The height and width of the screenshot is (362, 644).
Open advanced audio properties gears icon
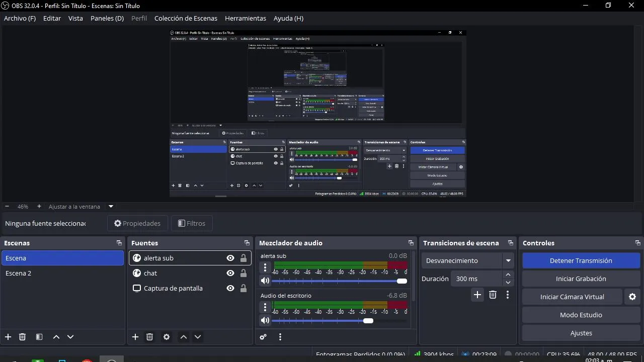263,337
